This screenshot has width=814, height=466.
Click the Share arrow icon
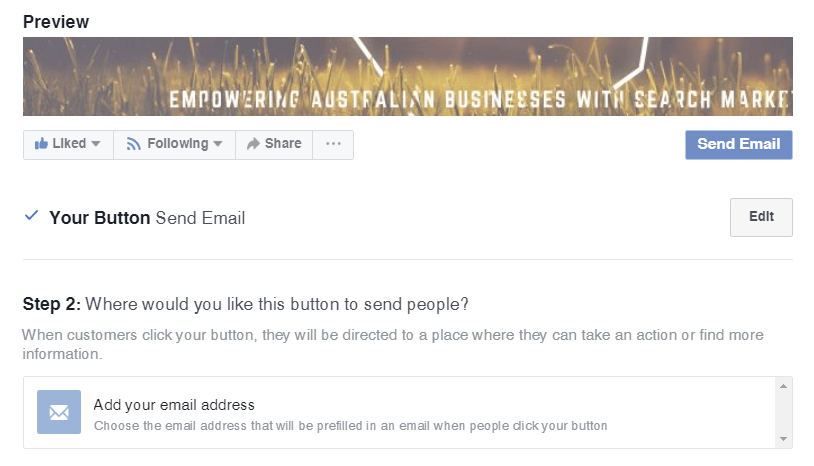pyautogui.click(x=253, y=144)
